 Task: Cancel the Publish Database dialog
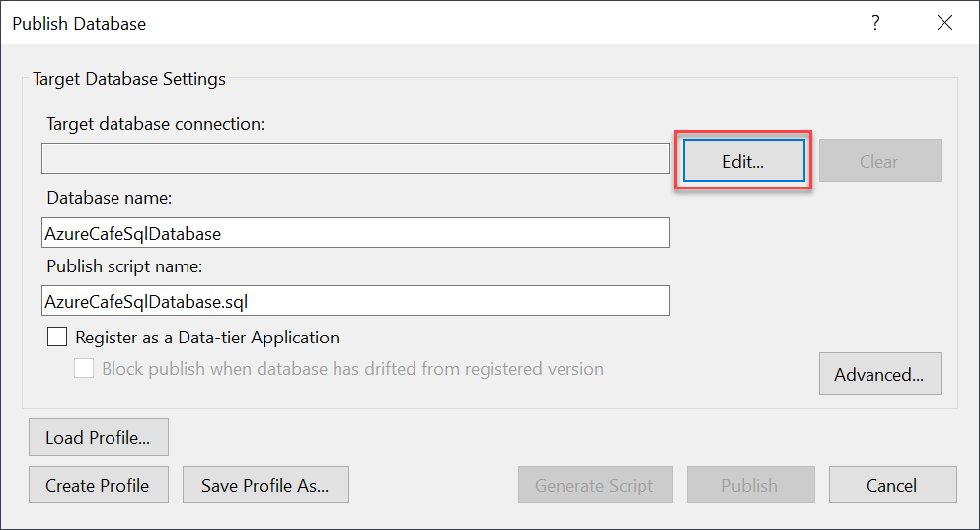pos(892,485)
